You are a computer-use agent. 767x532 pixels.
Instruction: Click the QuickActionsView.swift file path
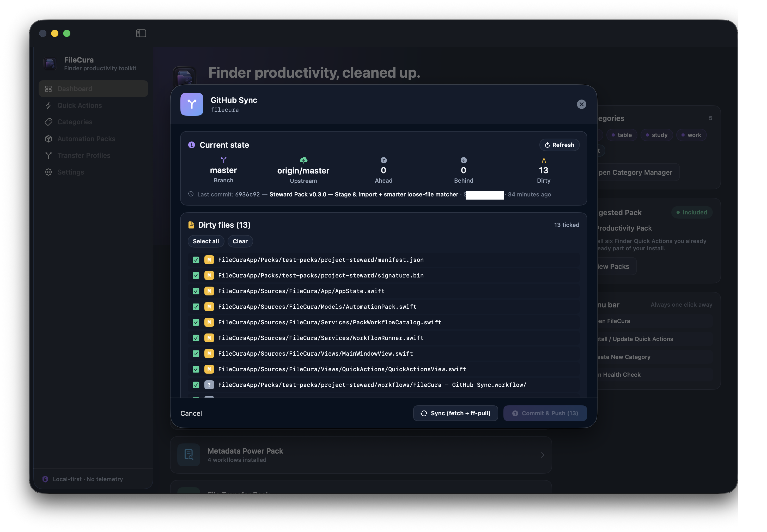point(342,369)
